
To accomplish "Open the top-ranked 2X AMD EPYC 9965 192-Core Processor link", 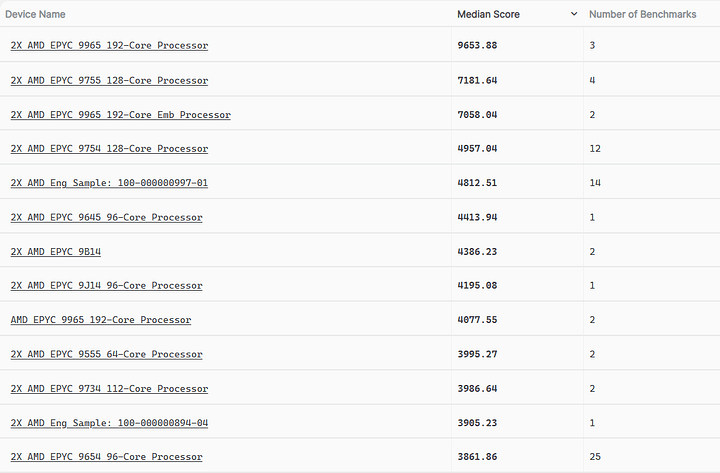I will [109, 46].
